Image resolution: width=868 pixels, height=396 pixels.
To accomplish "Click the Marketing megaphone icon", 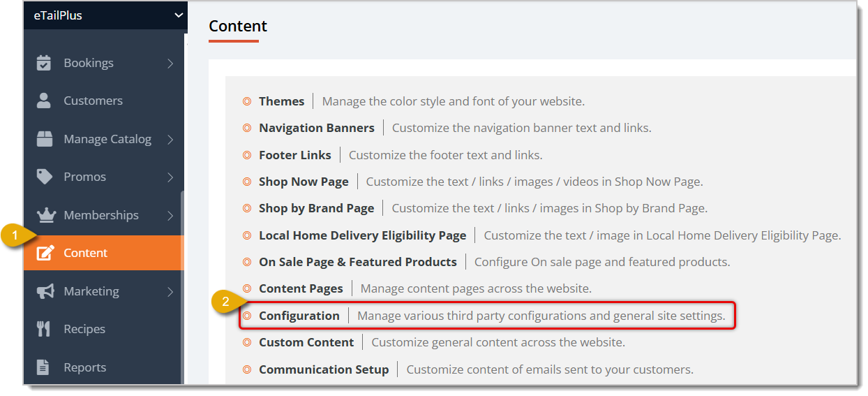I will click(x=45, y=291).
